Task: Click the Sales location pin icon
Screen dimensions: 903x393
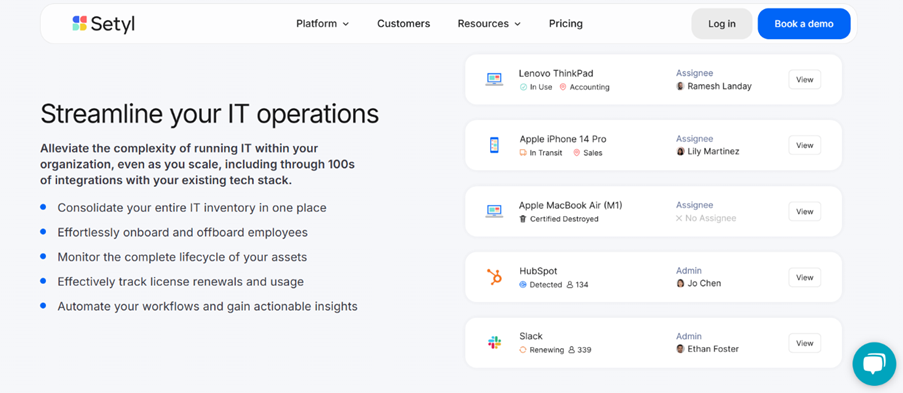Action: [x=576, y=153]
